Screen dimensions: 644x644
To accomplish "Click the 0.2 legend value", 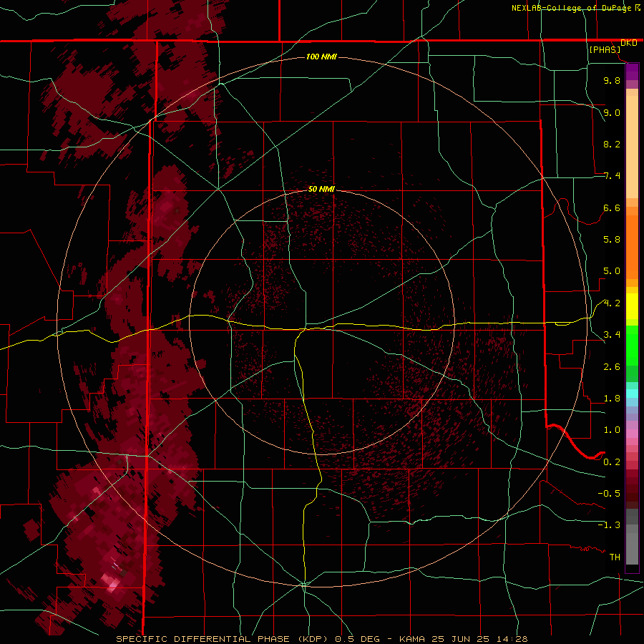I will tap(612, 462).
